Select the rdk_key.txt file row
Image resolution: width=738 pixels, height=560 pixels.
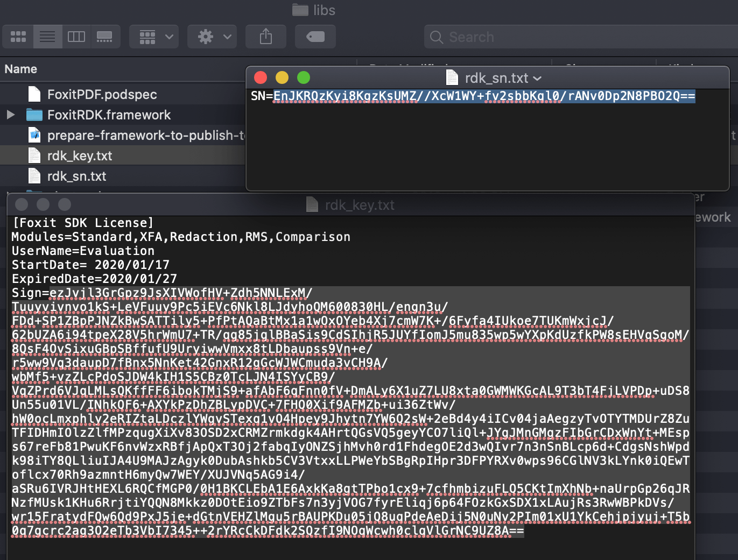[123, 155]
